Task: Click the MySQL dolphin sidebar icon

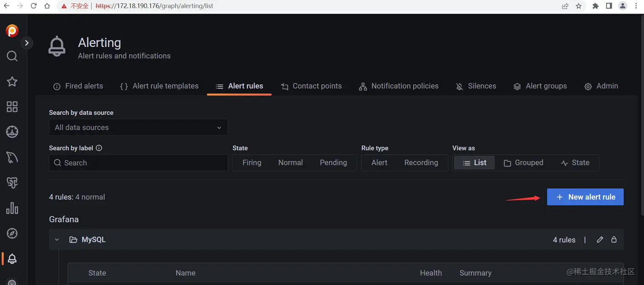Action: (12, 157)
